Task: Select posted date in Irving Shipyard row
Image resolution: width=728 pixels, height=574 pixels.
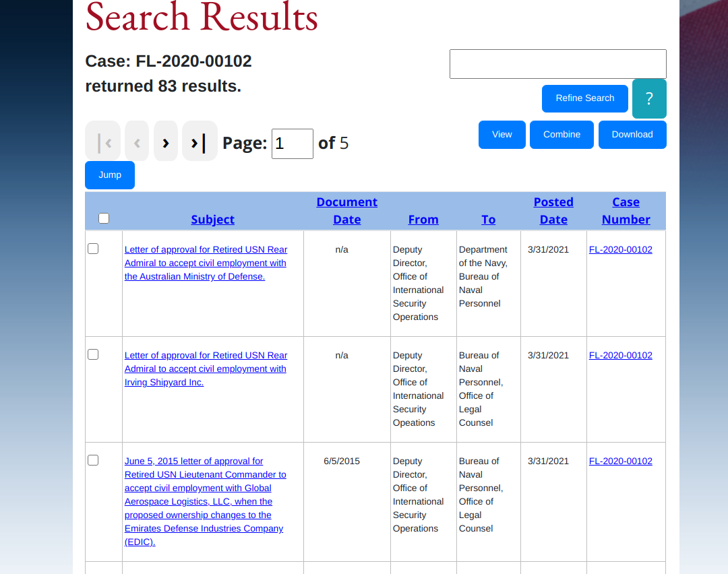Action: [548, 356]
